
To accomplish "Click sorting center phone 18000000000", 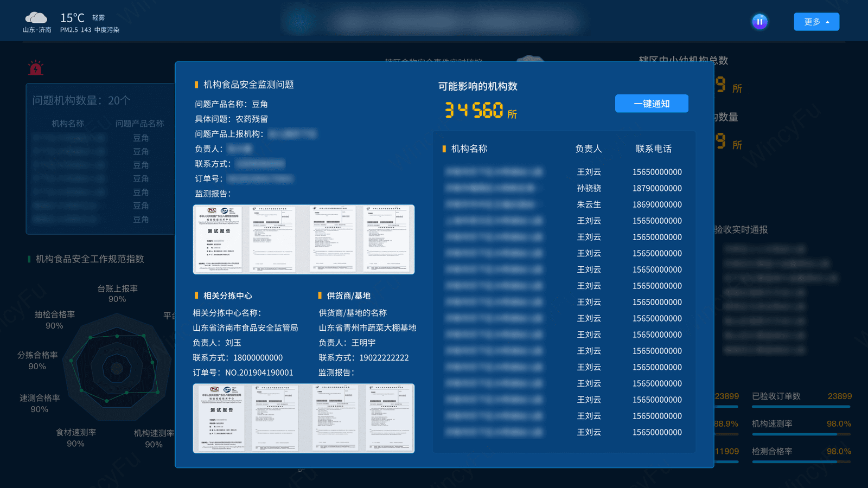I will [x=258, y=358].
